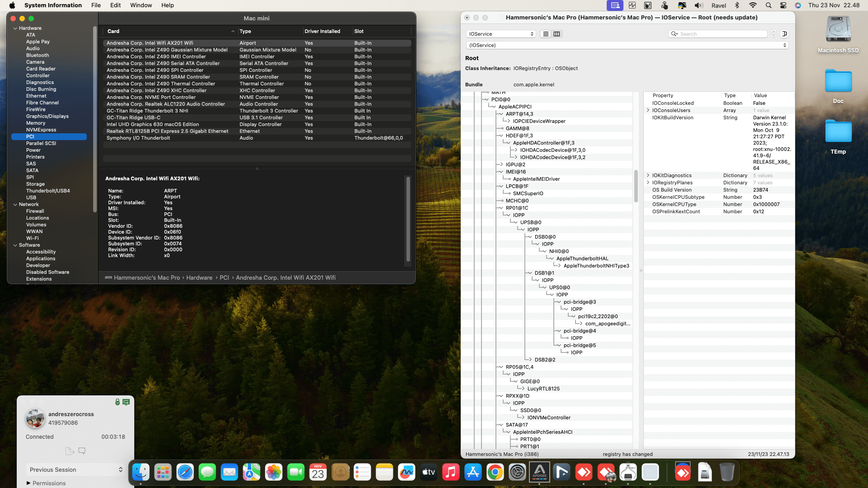
Task: Switch IORegistryExplorer to list view
Action: click(546, 34)
